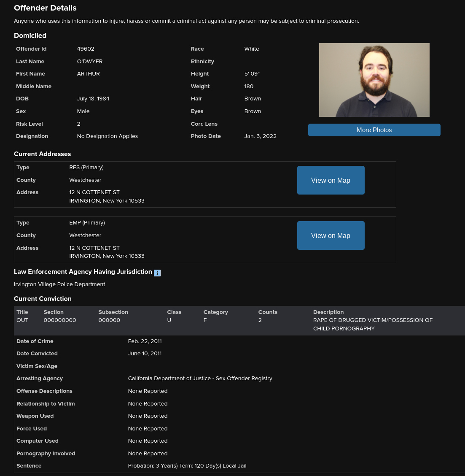Select the conviction title value OUT
Image resolution: width=465 pixels, height=476 pixels.
click(x=22, y=320)
